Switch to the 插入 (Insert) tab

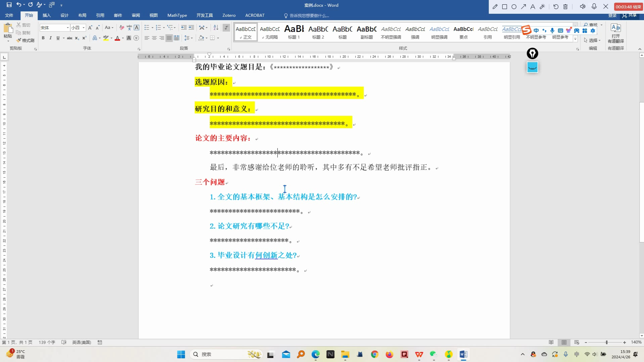point(46,15)
